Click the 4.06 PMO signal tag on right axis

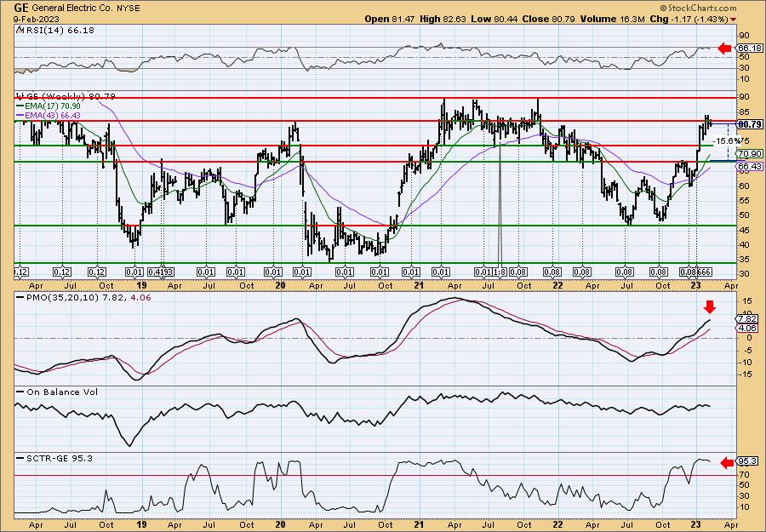coord(746,329)
